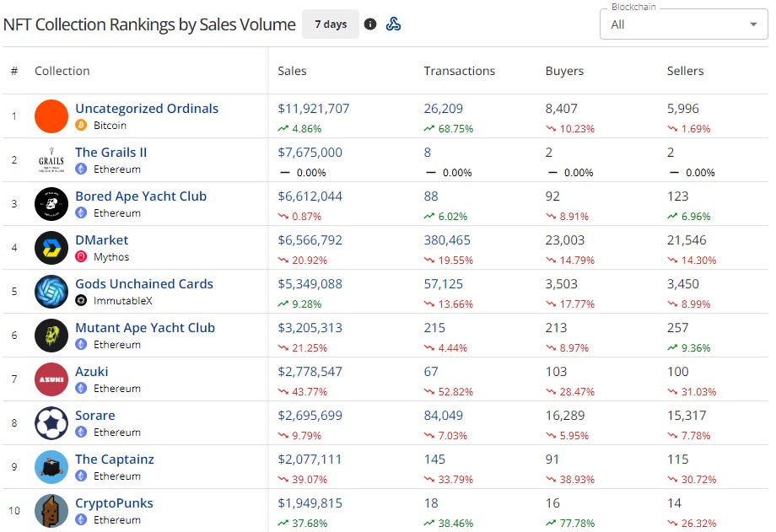The width and height of the screenshot is (776, 532).
Task: Open the Uncategorized Ordinals collection link
Action: click(x=147, y=109)
